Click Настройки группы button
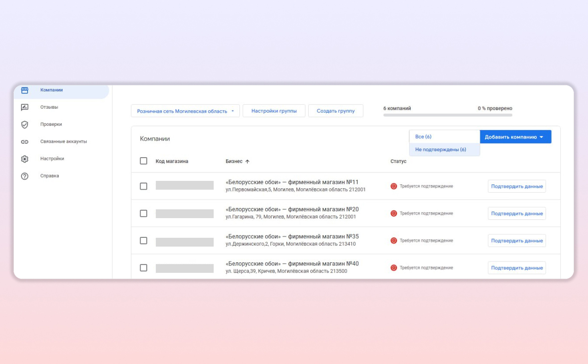The width and height of the screenshot is (588, 364). (274, 111)
